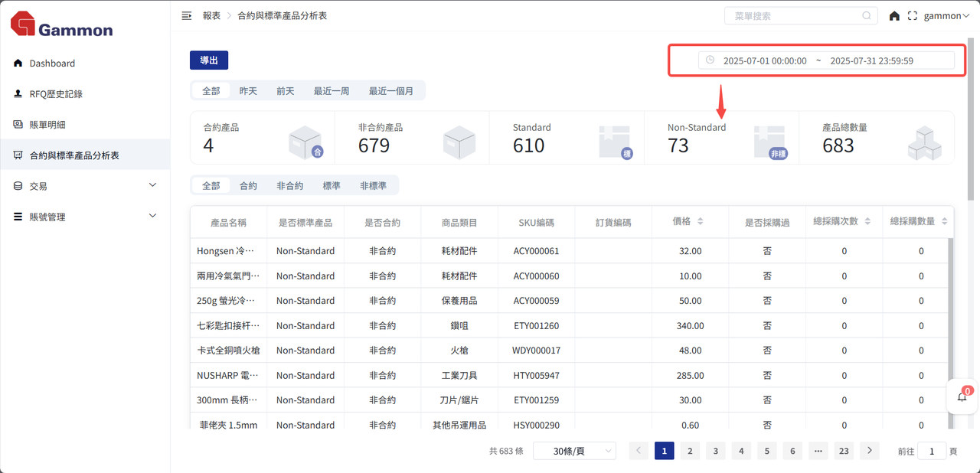Collapse the sidebar with hamburger icon

point(186,15)
